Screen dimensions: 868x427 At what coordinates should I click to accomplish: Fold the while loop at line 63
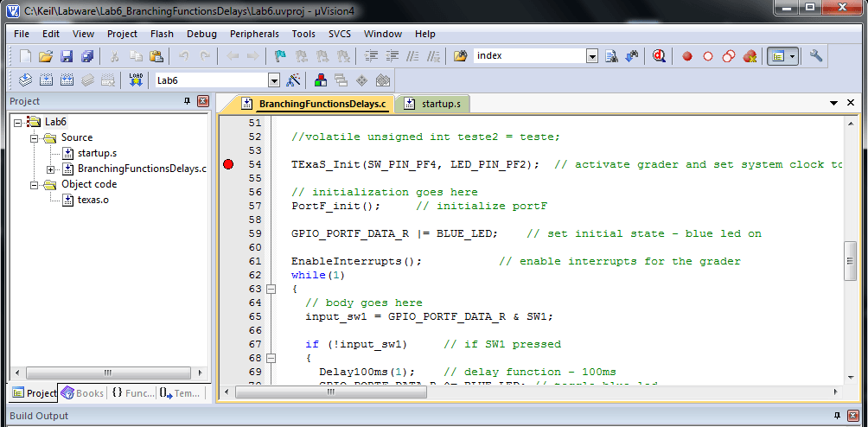[x=271, y=289]
